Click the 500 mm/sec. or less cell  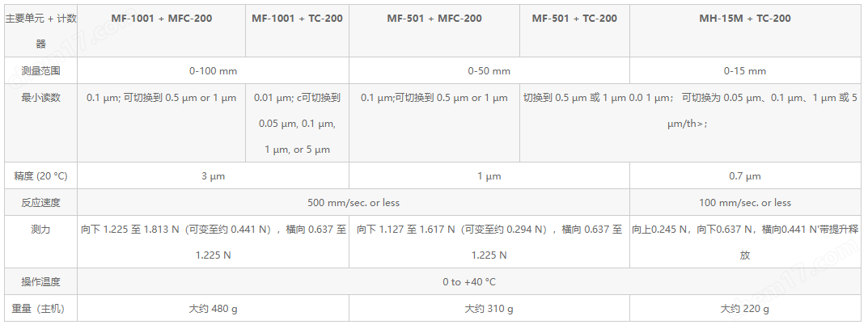[x=353, y=202]
